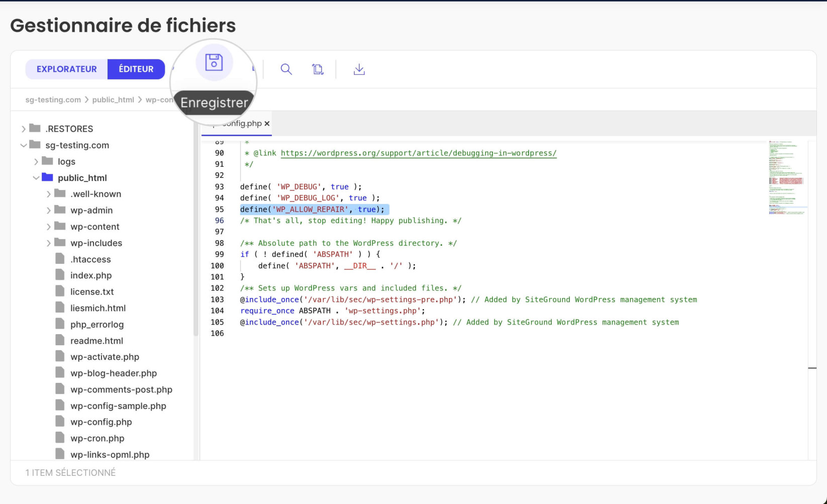Select license.txt in file tree

pos(92,292)
